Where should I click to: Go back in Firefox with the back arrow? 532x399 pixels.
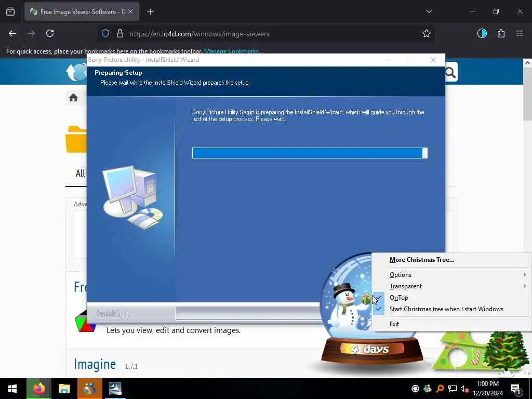12,33
